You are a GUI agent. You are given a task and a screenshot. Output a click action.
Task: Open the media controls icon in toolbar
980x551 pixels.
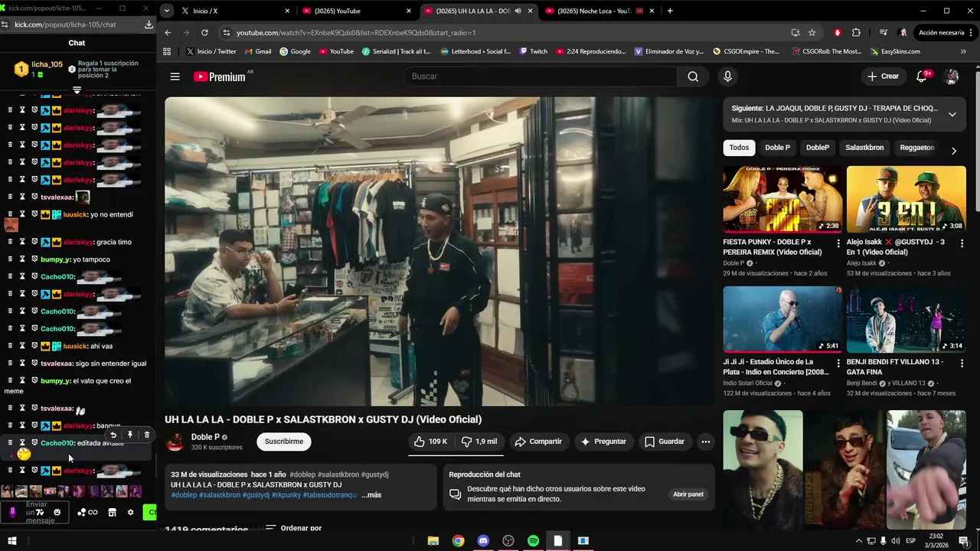[884, 33]
